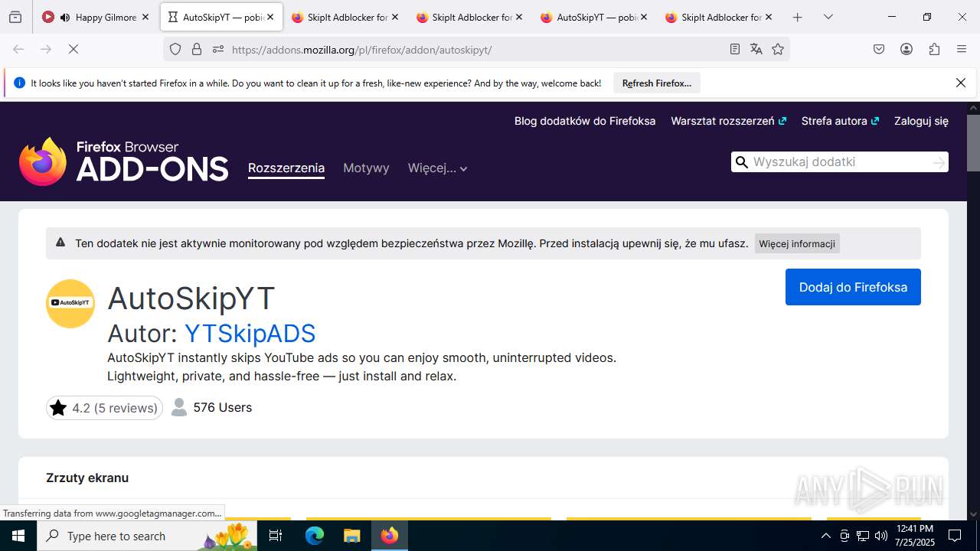
Task: Select Rozszerzenia navigation item
Action: 286,168
